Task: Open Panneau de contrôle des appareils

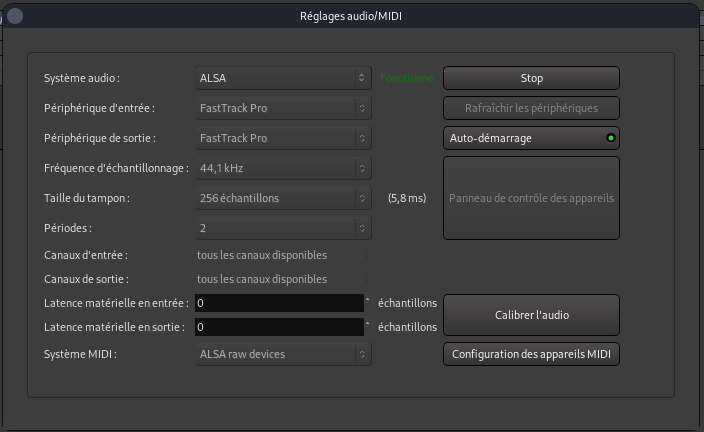Action: pos(531,198)
